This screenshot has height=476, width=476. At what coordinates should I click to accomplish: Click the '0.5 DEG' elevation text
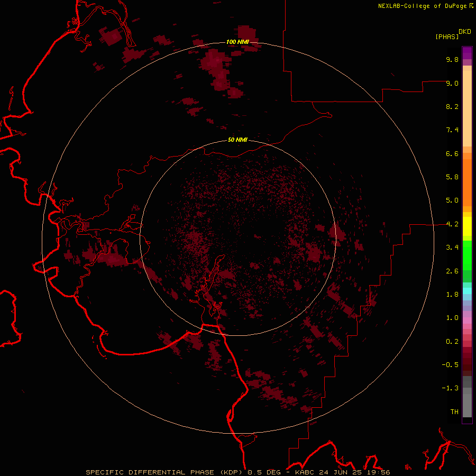point(264,472)
